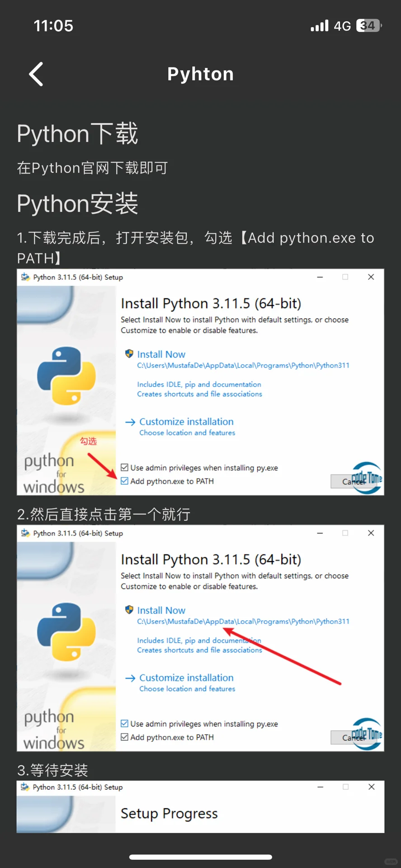Click Install Now in first installer screenshot

pos(161,354)
